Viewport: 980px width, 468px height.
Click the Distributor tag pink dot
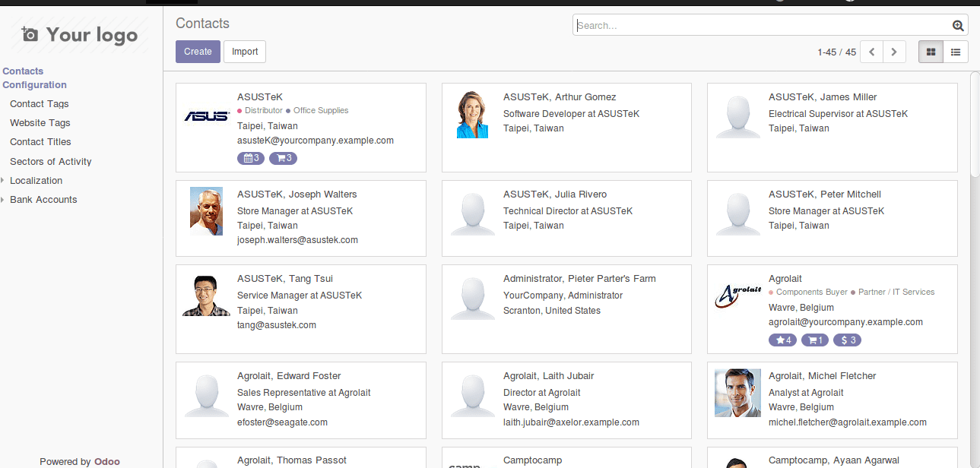pos(239,111)
